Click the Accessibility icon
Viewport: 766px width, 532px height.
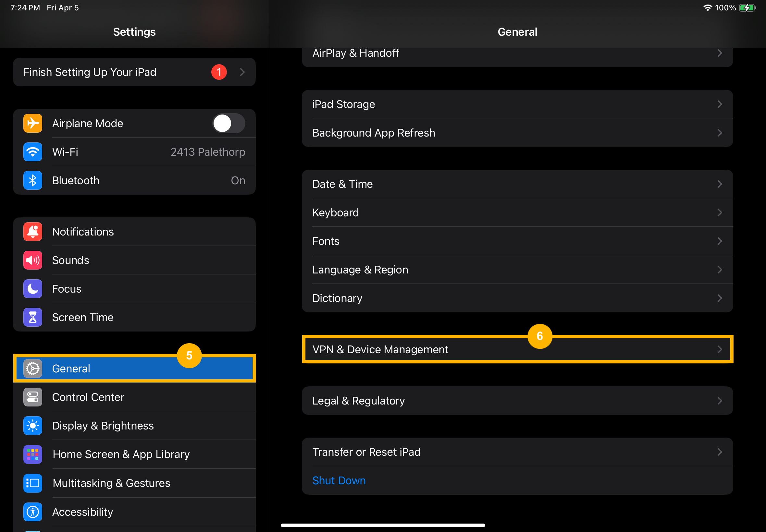pos(32,512)
